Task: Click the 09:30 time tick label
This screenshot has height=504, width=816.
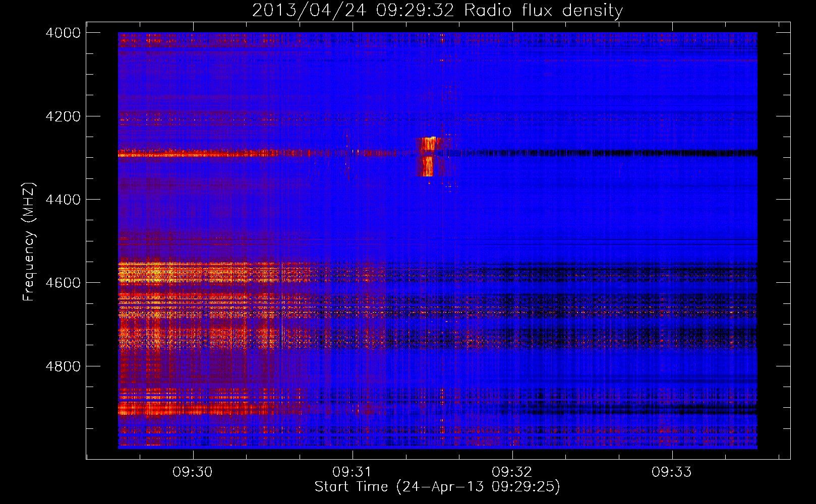Action: (192, 472)
